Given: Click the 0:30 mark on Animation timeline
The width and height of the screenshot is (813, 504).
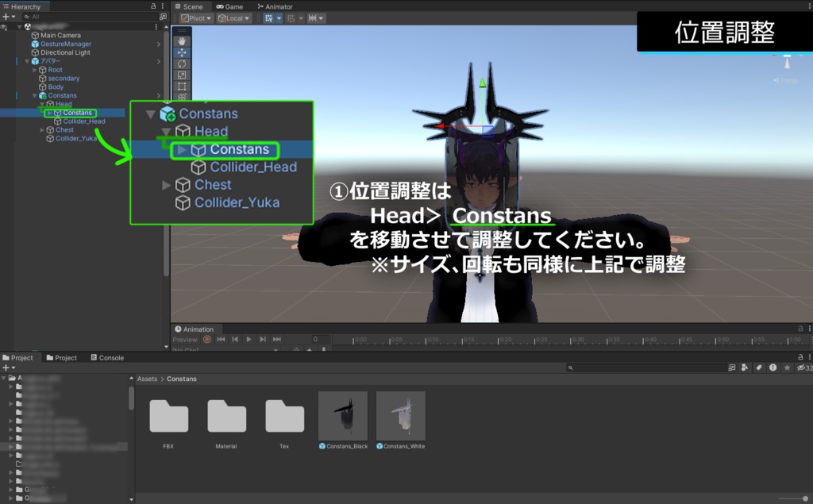Looking at the screenshot, I should coord(577,340).
